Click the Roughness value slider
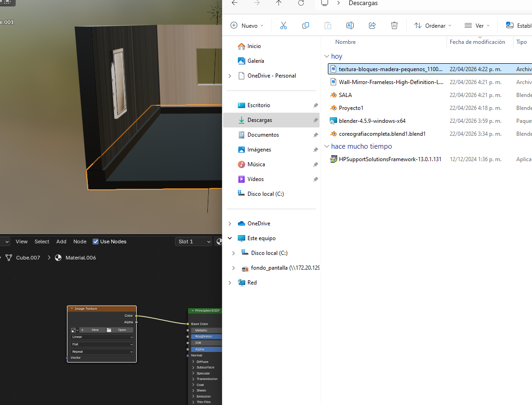Image resolution: width=532 pixels, height=405 pixels. 206,337
